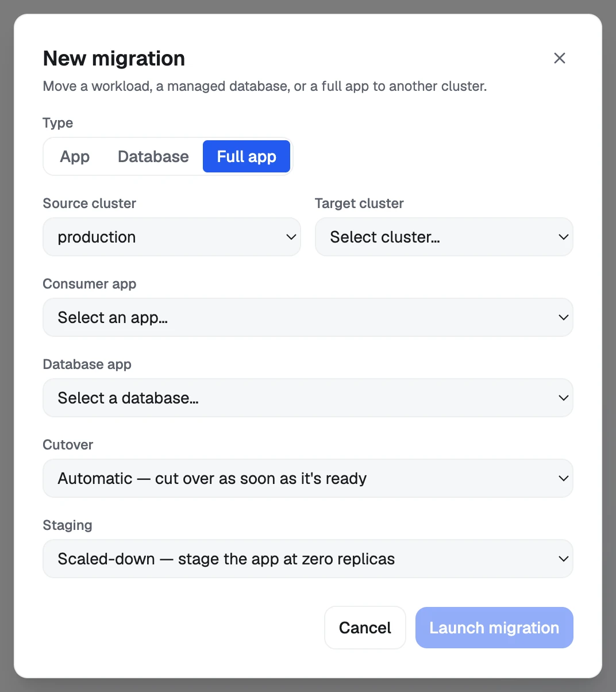Click the Source cluster label
Viewport: 616px width, 692px height.
coord(90,203)
